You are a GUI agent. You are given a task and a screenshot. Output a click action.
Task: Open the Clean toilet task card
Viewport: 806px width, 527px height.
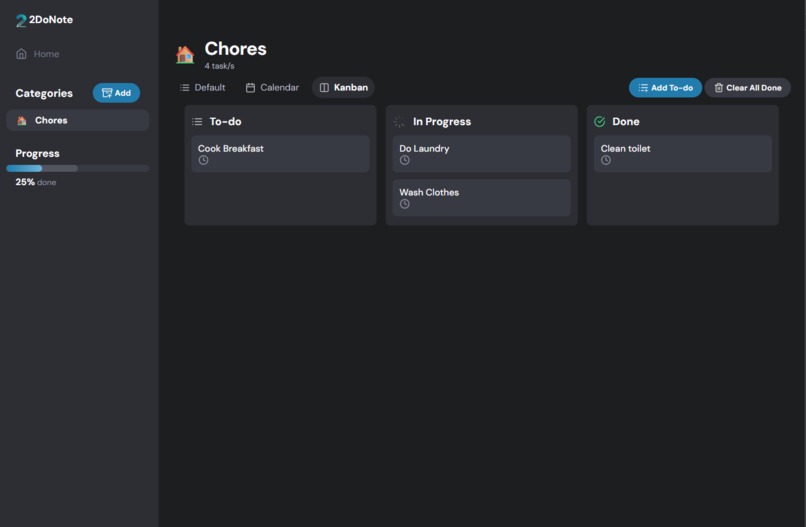(683, 154)
